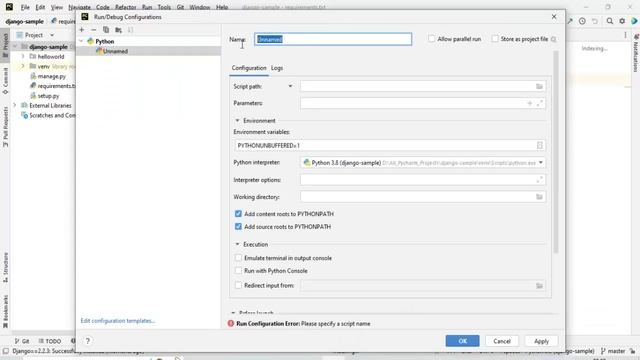The image size is (640, 360).
Task: Enable Redirect input from checkbox
Action: coord(238,285)
